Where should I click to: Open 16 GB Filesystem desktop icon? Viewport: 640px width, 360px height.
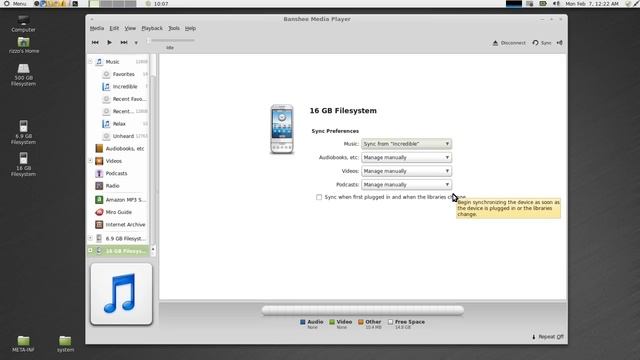click(x=23, y=164)
